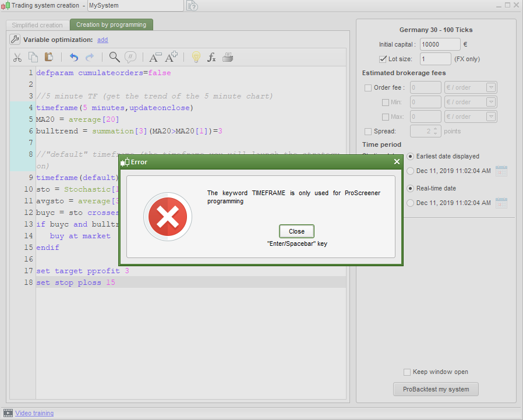Click the add variable optimization link
The image size is (523, 420).
pos(103,40)
